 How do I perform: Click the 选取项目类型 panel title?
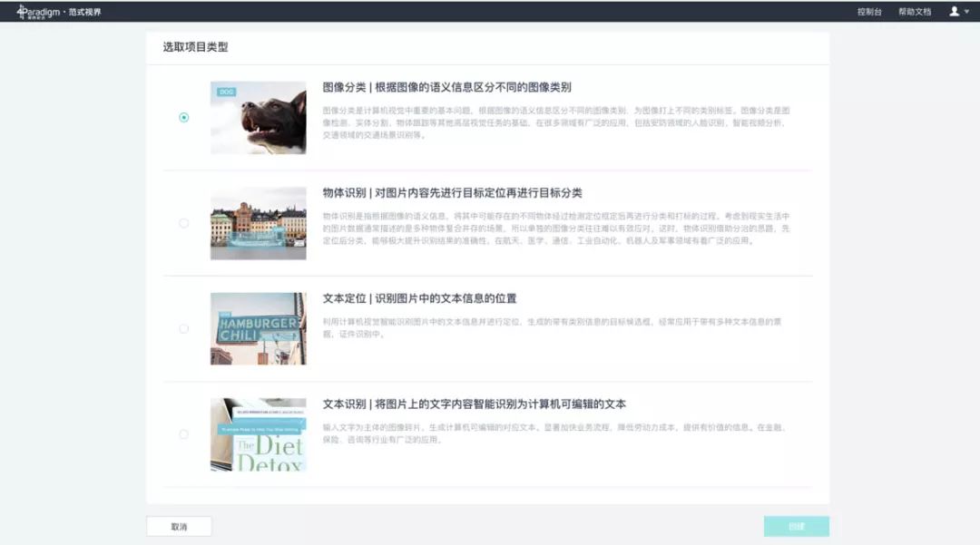(196, 47)
